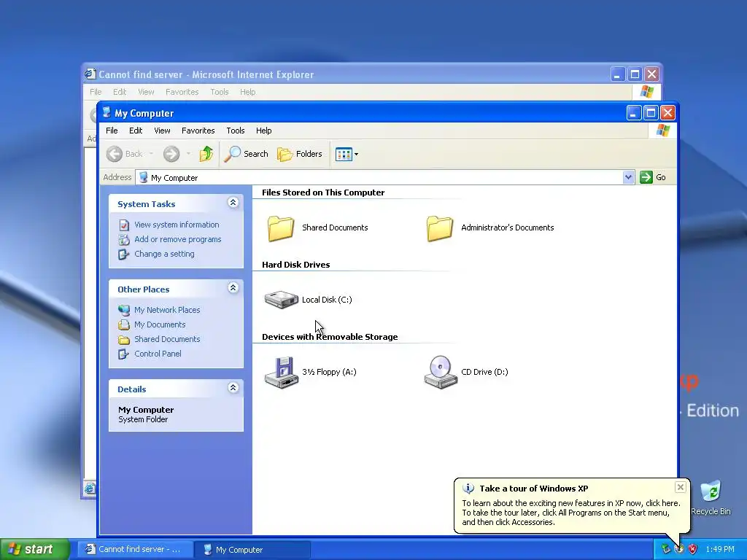Click the Windows flag logo in My Computer

[662, 131]
